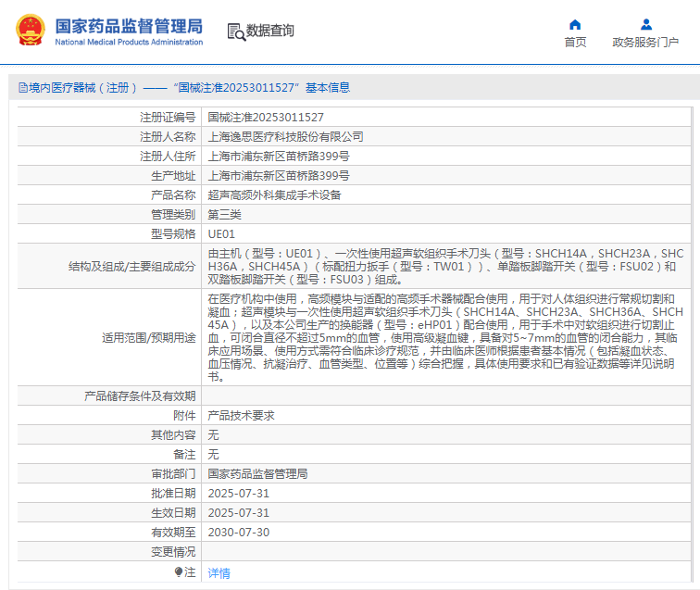The image size is (700, 590).
Task: Click the 数据查询 heading text
Action: click(x=270, y=31)
